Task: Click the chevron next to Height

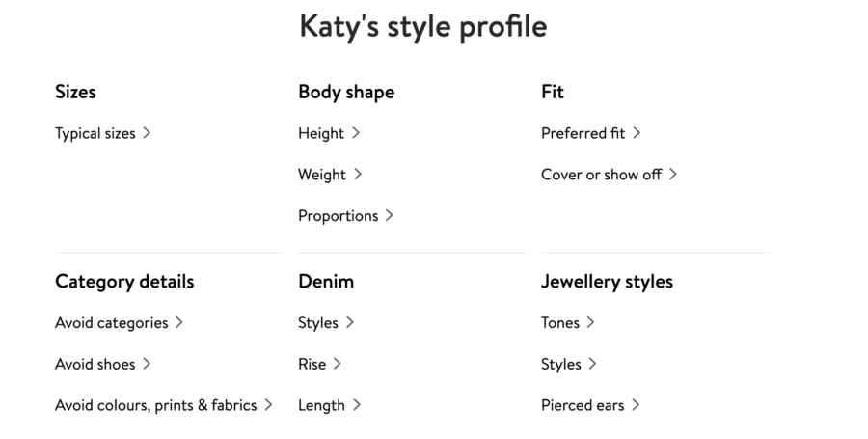Action: tap(356, 133)
